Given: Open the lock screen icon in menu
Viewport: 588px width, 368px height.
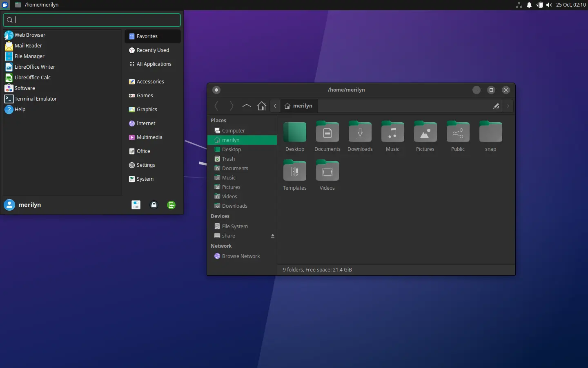Looking at the screenshot, I should tap(154, 205).
